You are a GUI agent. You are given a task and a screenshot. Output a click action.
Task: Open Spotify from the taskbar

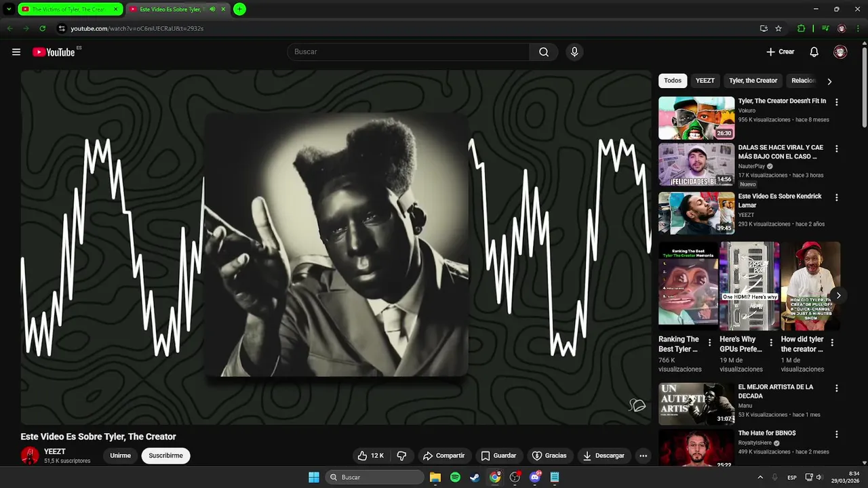tap(455, 477)
